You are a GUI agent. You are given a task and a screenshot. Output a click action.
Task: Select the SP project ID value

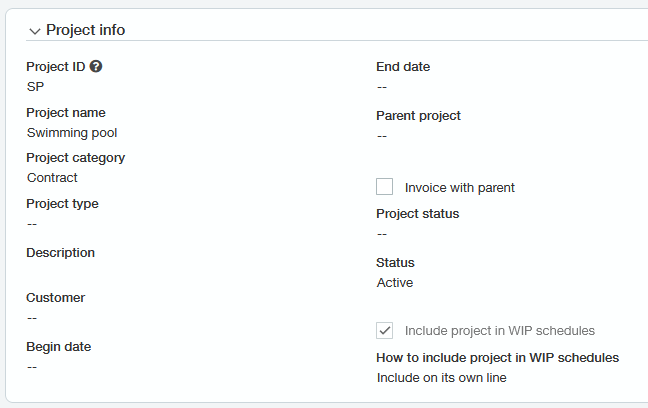coord(35,87)
